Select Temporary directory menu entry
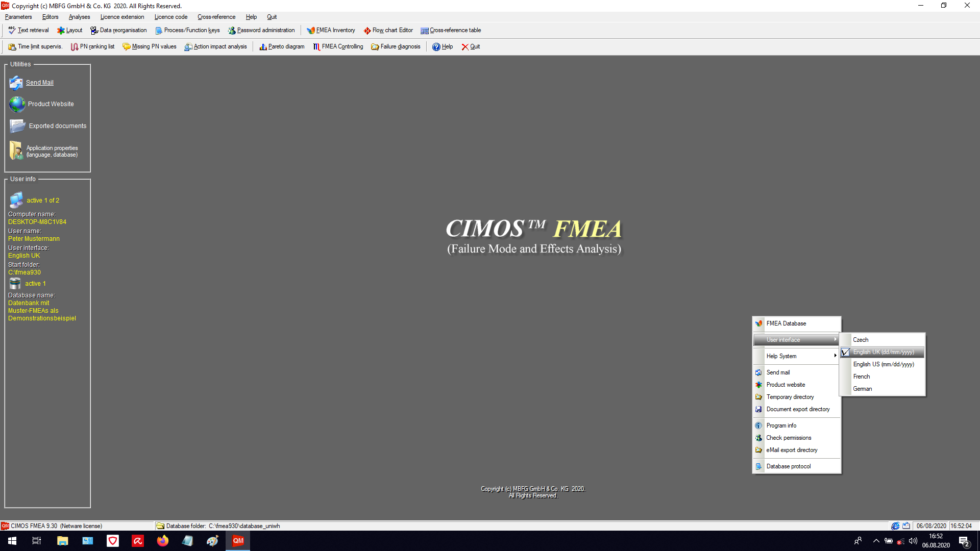 click(x=796, y=397)
